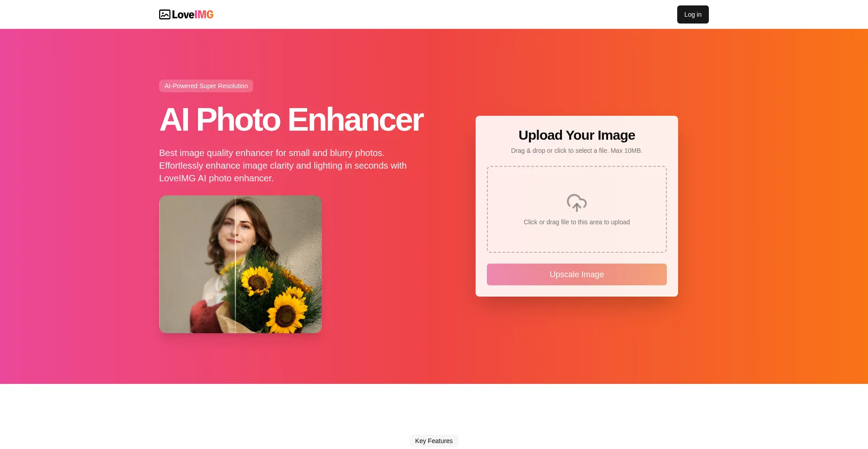Click the Log in button

(693, 14)
